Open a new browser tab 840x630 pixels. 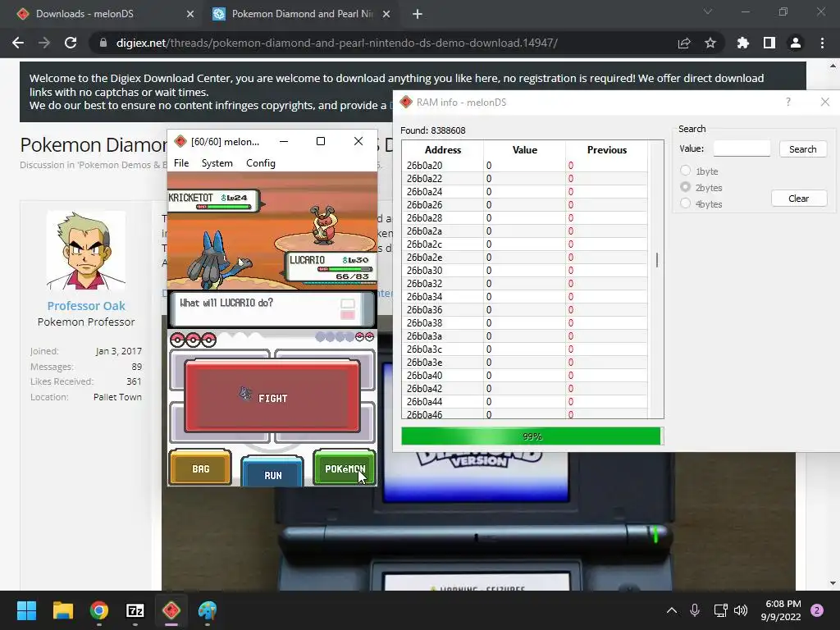pyautogui.click(x=418, y=15)
